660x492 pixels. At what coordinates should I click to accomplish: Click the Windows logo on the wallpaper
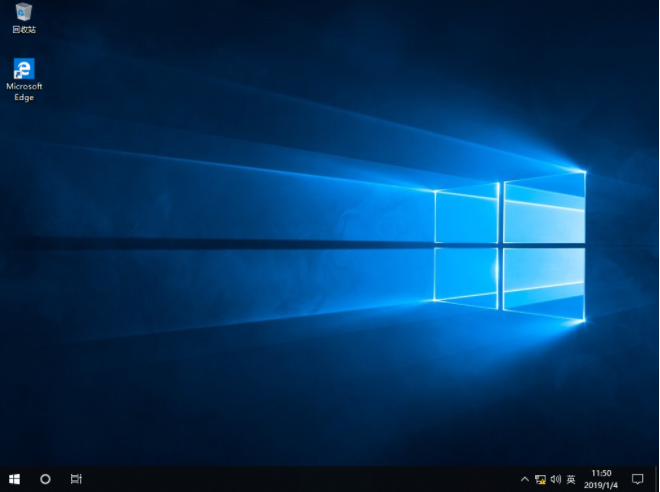(x=510, y=245)
